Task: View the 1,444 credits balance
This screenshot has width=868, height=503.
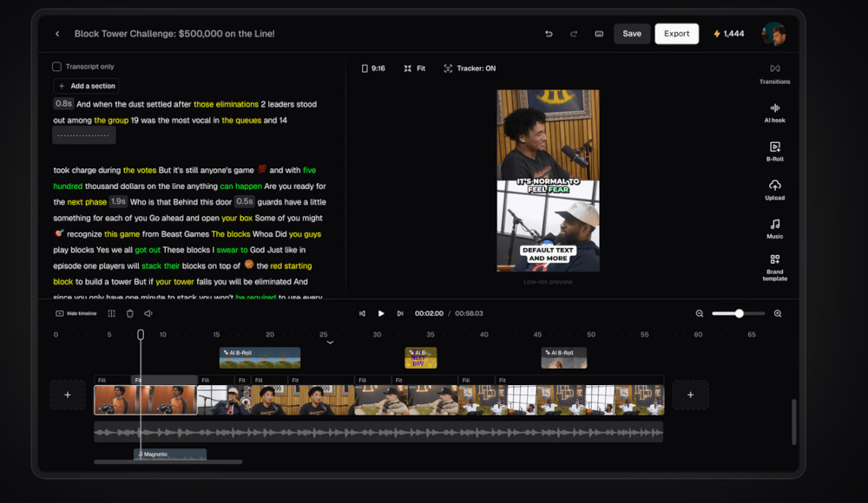Action: point(728,34)
